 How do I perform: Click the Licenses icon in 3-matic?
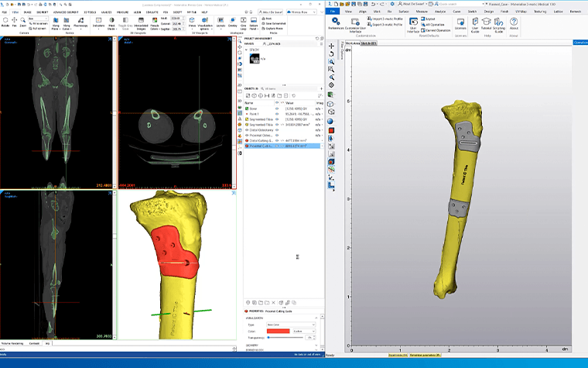pos(460,23)
